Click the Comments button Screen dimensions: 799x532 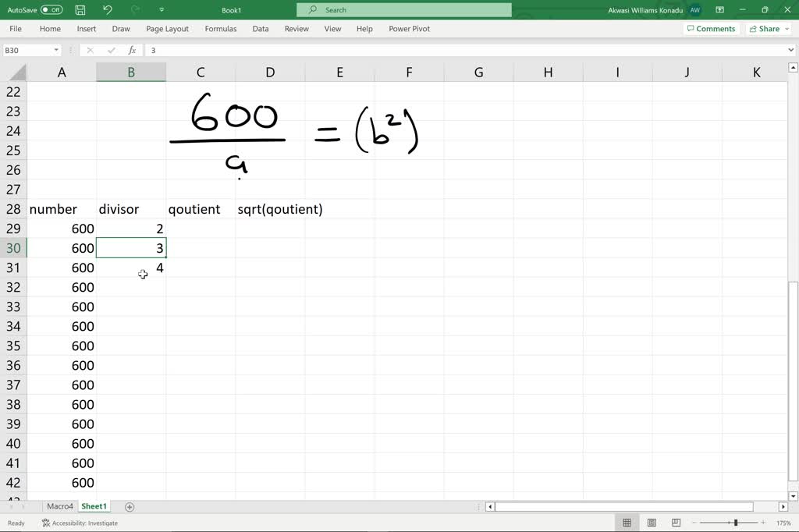tap(710, 28)
